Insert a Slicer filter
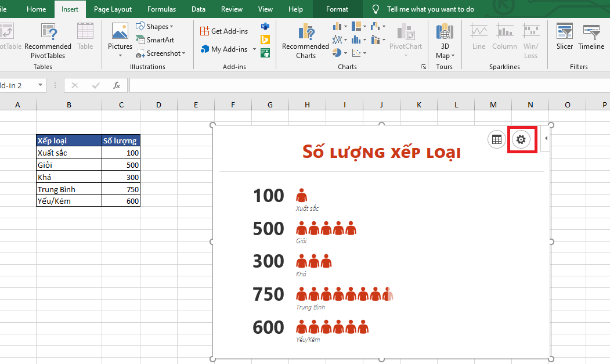 click(x=564, y=37)
